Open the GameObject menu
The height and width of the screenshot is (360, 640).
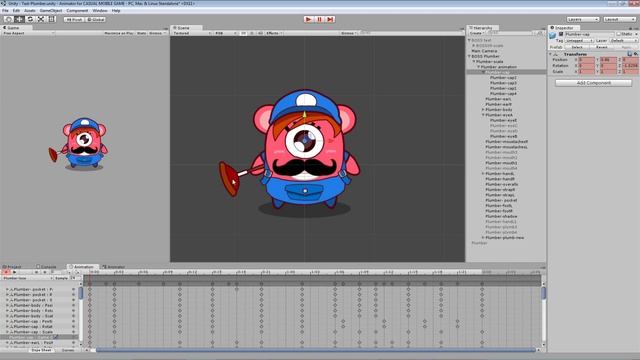(51, 11)
